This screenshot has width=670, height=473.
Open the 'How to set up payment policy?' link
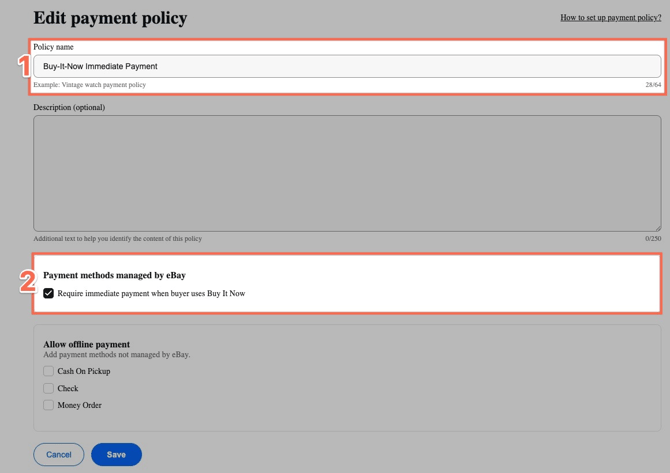click(x=610, y=17)
